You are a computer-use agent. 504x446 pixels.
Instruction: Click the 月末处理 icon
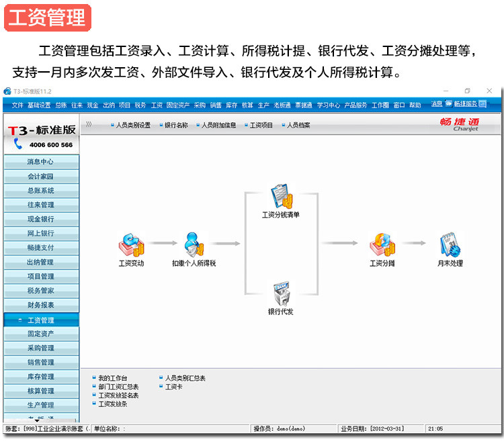(x=450, y=246)
